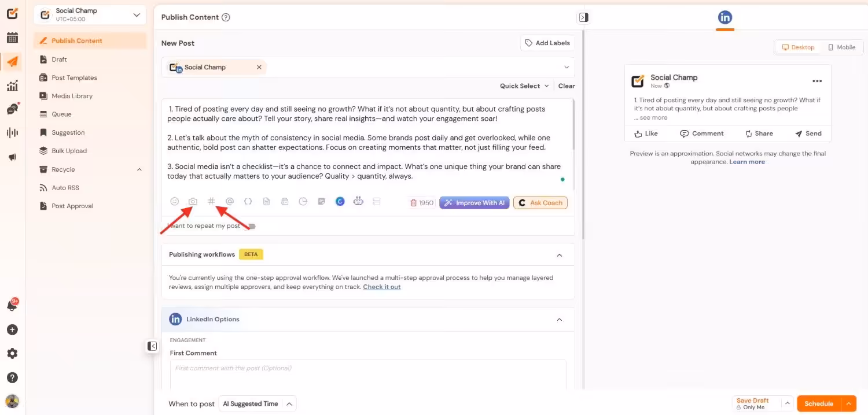This screenshot has width=868, height=415.
Task: Click inside the post text editor
Action: 367,144
